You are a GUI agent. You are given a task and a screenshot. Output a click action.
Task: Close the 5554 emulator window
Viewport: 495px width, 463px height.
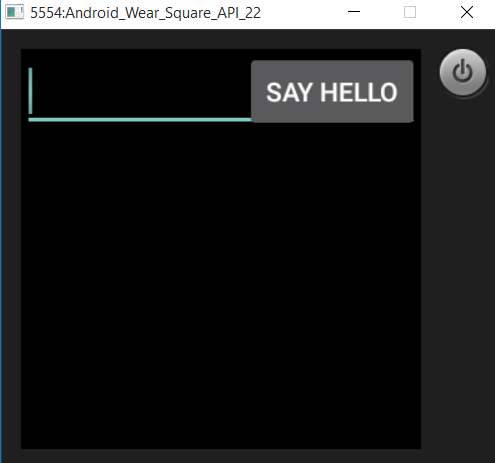coord(467,12)
